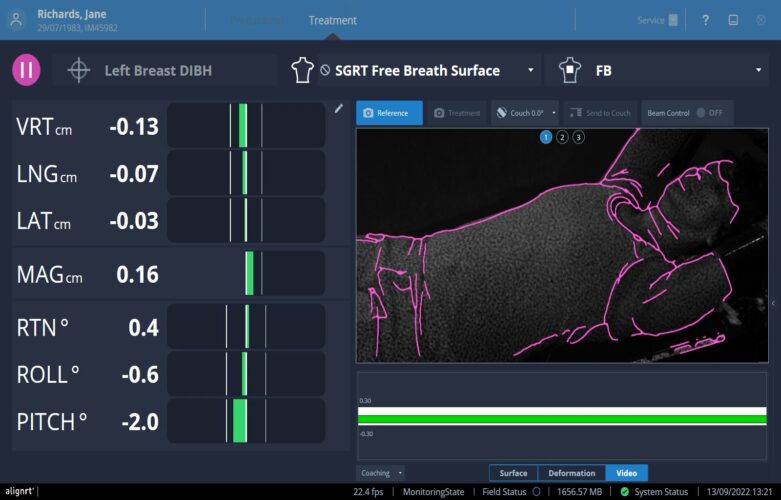The image size is (781, 500).
Task: Click the FB region-of-interest torso icon
Action: [x=569, y=71]
